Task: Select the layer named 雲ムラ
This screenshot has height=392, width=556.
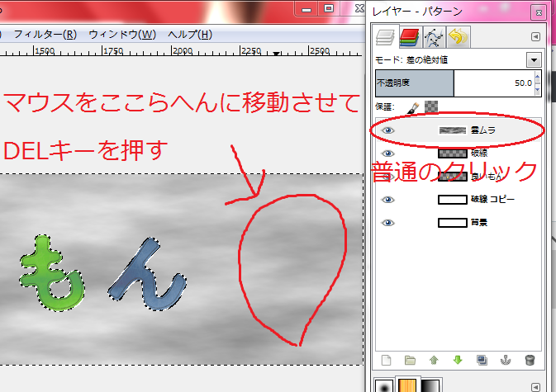Action: [483, 130]
